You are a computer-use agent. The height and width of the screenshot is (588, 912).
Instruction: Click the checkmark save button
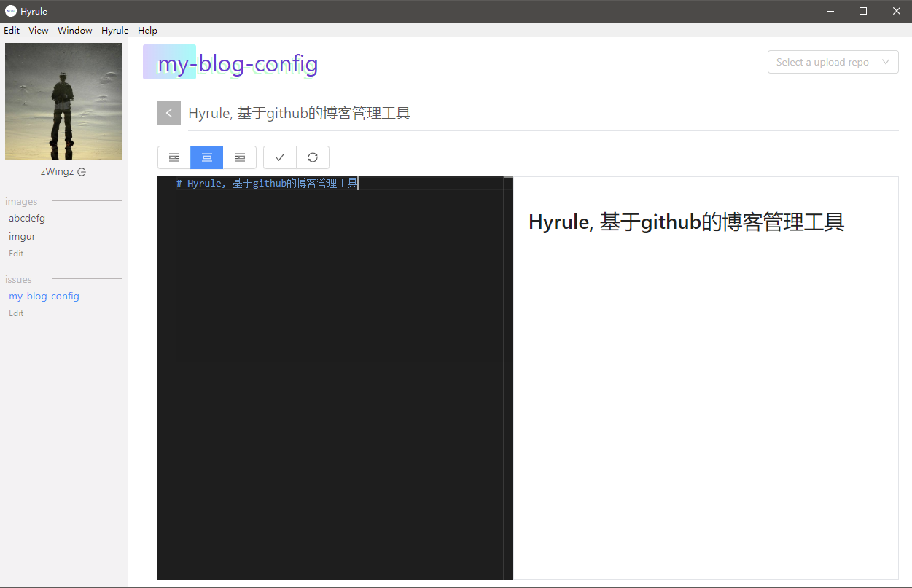coord(280,157)
